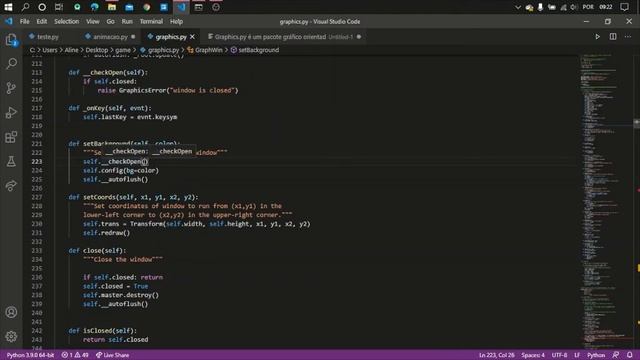The height and width of the screenshot is (360, 640).
Task: Open the feedback icon in status bar
Action: pyautogui.click(x=616, y=355)
